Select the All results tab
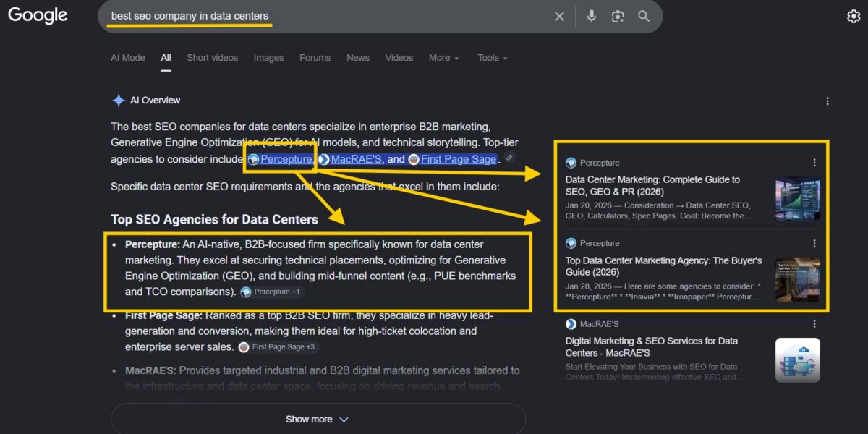The image size is (868, 434). point(166,58)
